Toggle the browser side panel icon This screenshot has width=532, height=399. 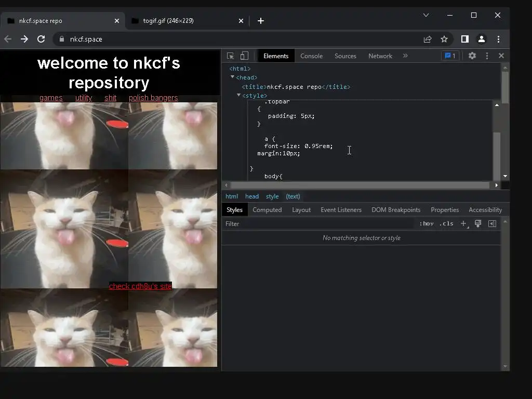click(x=465, y=39)
